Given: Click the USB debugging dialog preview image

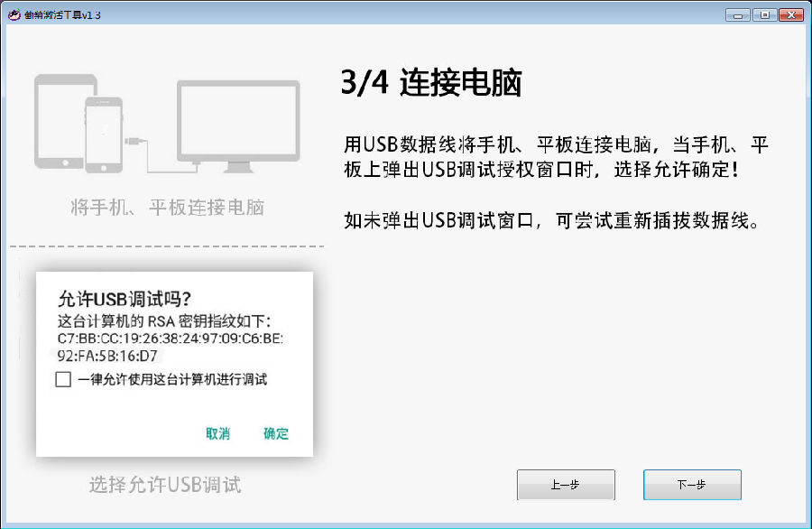Looking at the screenshot, I should point(174,364).
